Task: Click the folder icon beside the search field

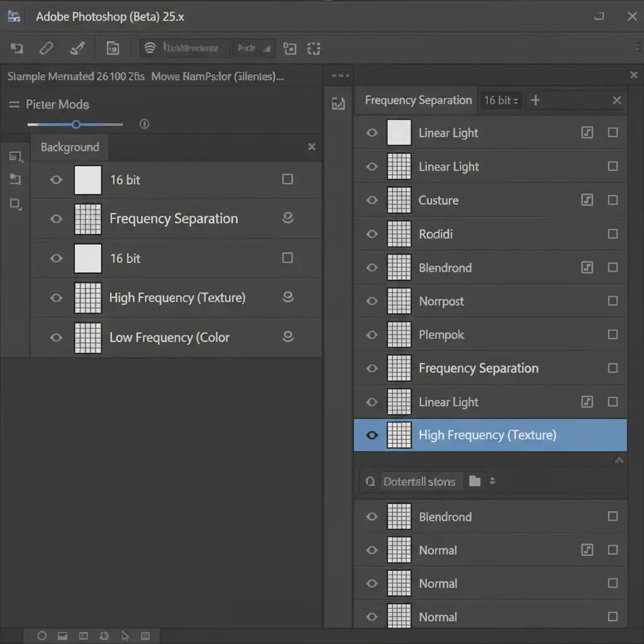Action: [475, 481]
